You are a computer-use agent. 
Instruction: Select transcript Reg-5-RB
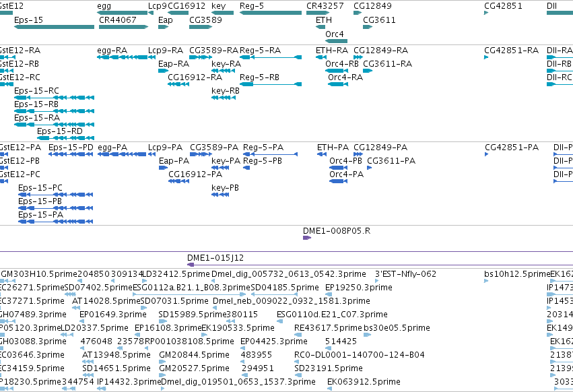271,84
